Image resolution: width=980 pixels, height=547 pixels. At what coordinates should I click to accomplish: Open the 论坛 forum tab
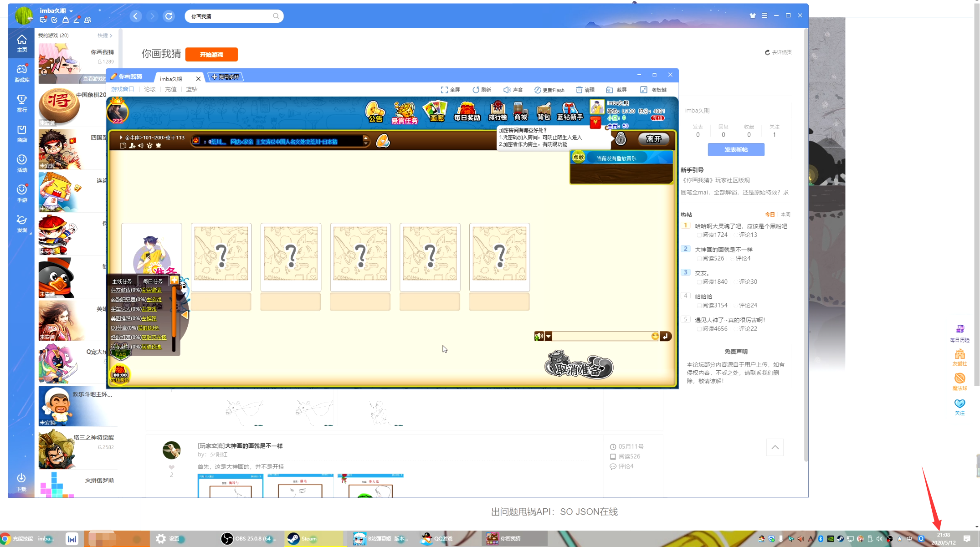pos(149,89)
